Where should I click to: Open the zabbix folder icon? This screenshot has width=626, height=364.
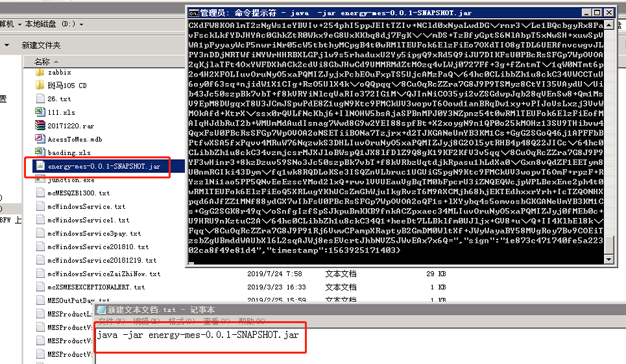40,72
